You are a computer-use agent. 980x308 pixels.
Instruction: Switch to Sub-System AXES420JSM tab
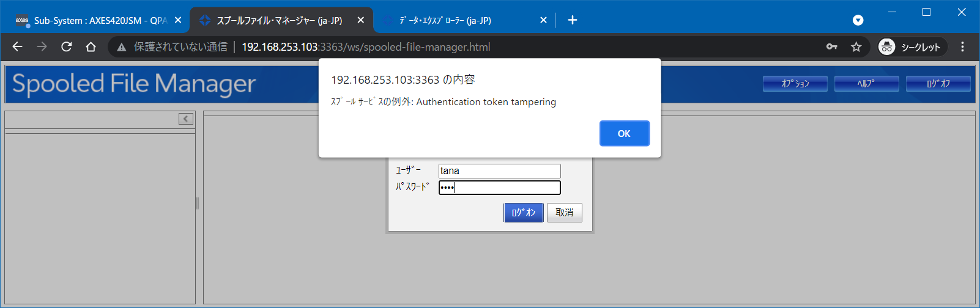(100, 20)
